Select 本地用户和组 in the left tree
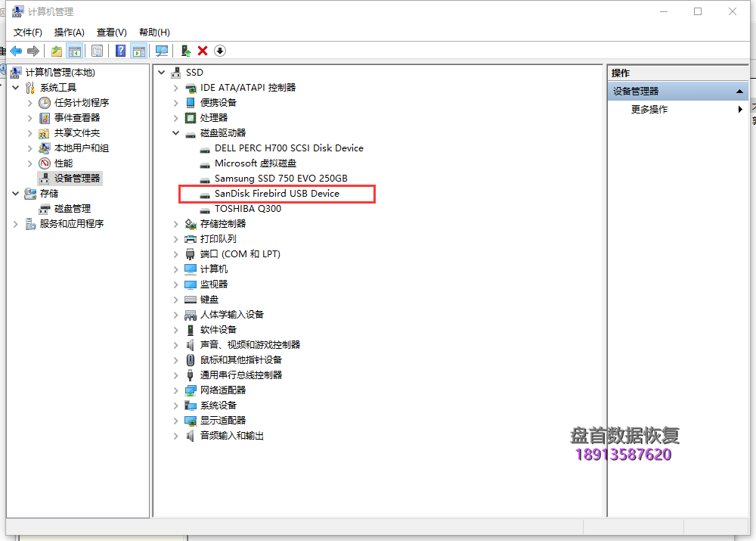This screenshot has height=541, width=756. click(x=82, y=148)
